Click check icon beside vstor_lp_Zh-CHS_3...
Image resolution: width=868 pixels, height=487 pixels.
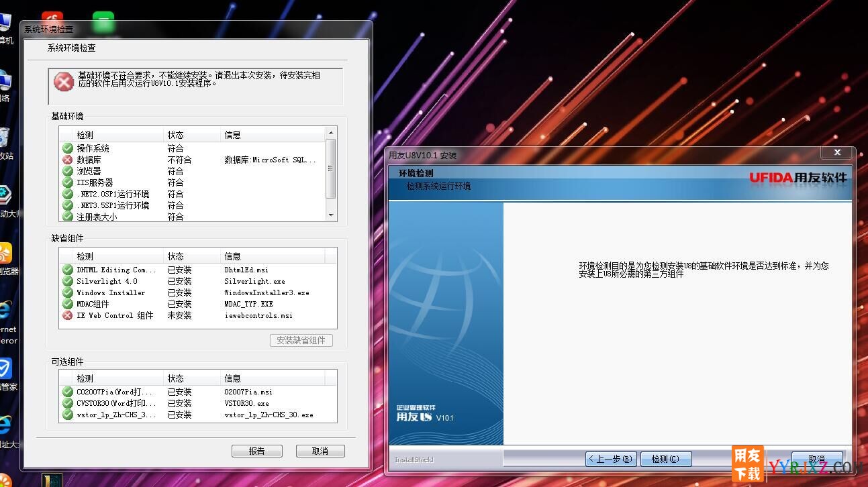(x=68, y=415)
